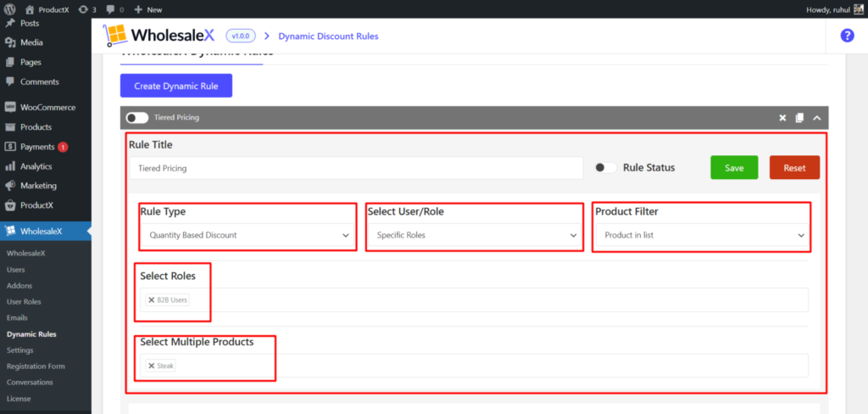Open the Registration Form submenu link
This screenshot has width=868, height=414.
36,366
